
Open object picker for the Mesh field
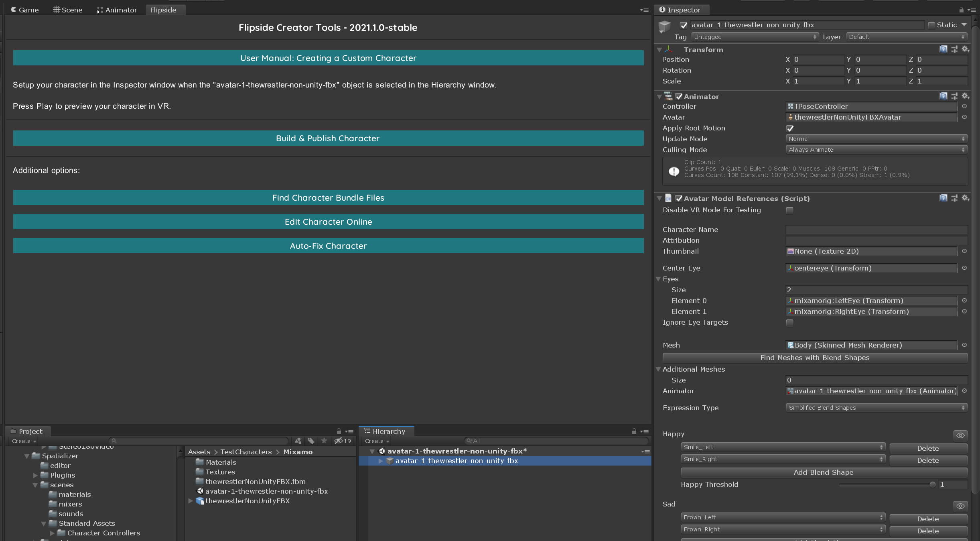(x=964, y=345)
